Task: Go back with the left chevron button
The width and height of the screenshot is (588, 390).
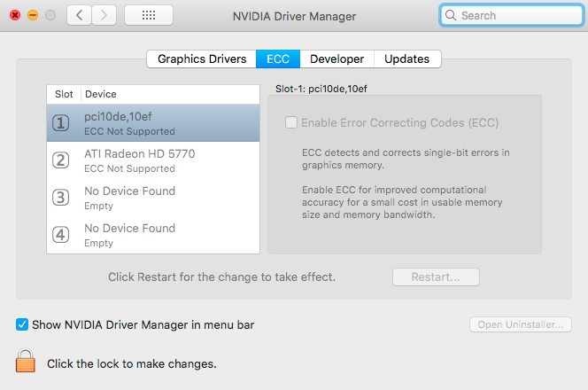Action: click(79, 15)
